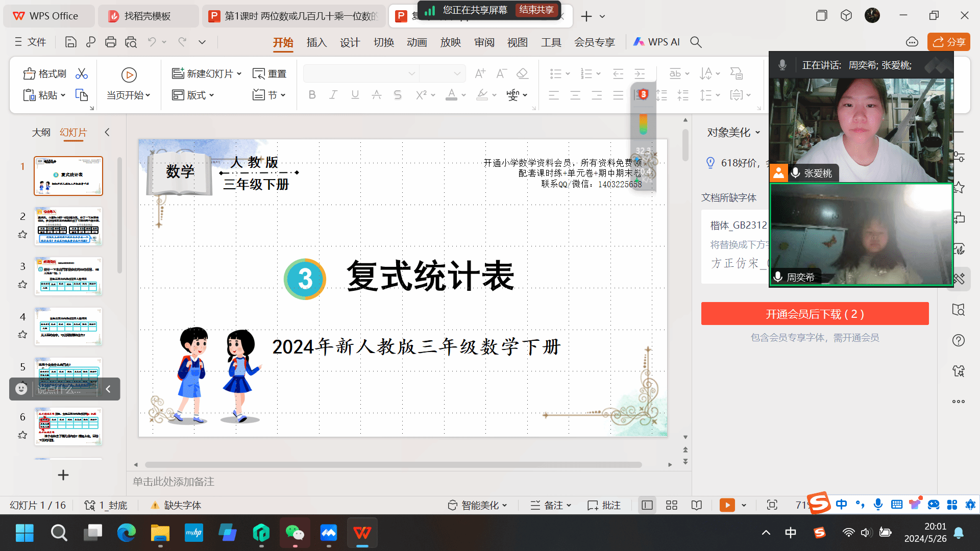This screenshot has height=551, width=980.
Task: Expand the 新建幻灯片 dropdown arrow
Action: 239,74
